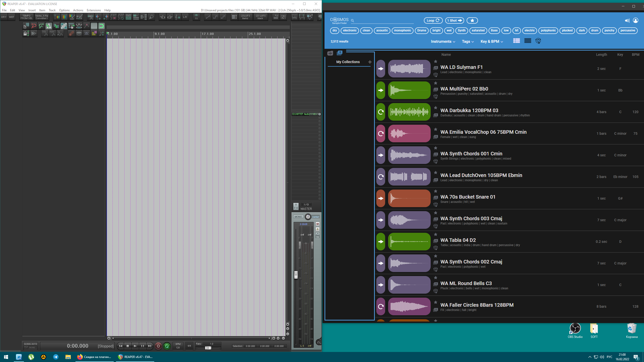Open the GLOBAL AUTO dropdown

coord(30,346)
